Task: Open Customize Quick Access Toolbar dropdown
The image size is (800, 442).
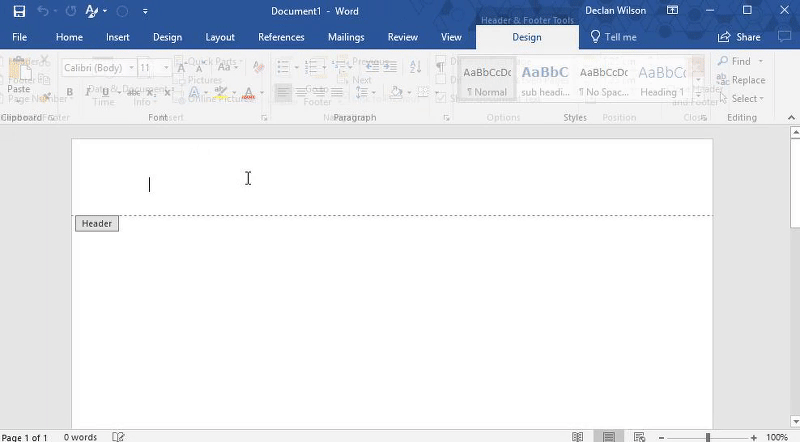Action: tap(145, 11)
